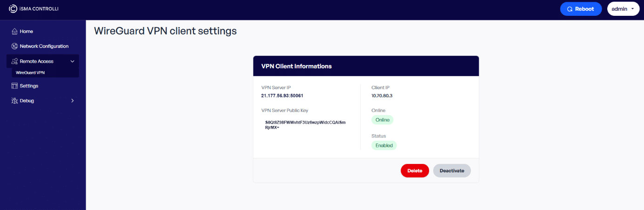Click the Network Configuration globe icon
The image size is (644, 210).
pos(14,46)
